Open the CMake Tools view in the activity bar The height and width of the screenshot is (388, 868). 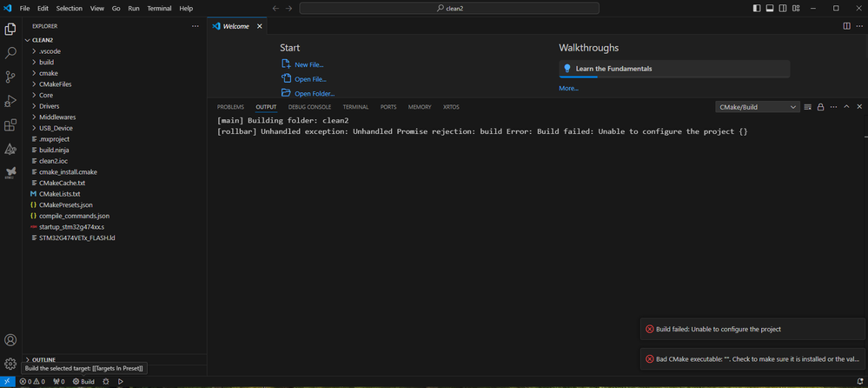pos(10,149)
